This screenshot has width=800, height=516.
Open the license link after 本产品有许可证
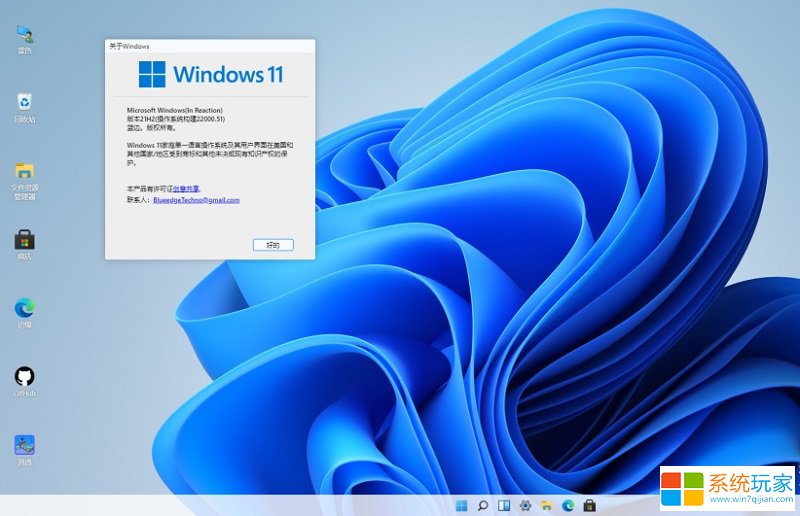[x=186, y=189]
